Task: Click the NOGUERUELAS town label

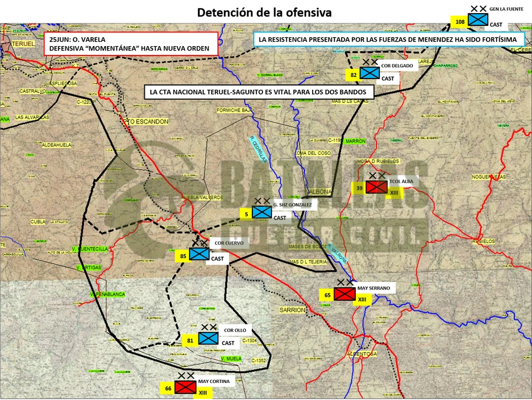Action: [489, 177]
